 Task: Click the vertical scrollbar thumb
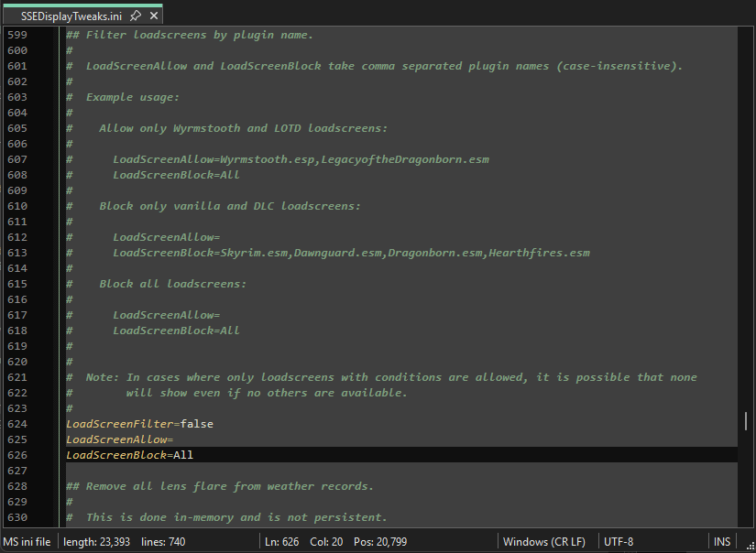[x=745, y=421]
